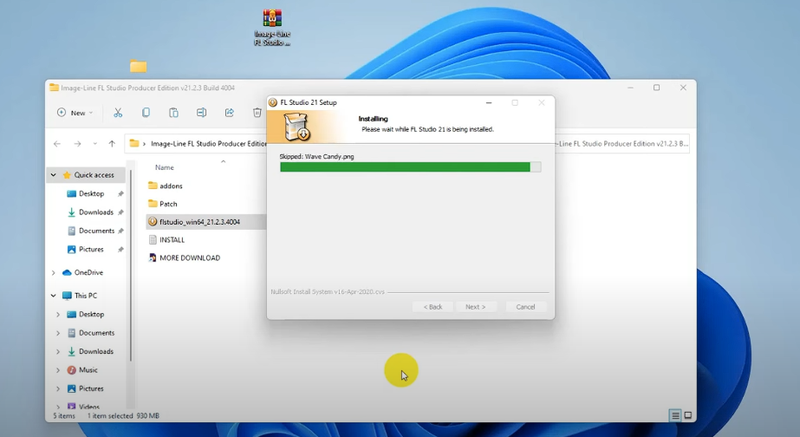
Task: Expand Desktop under This PC
Action: tap(58, 315)
